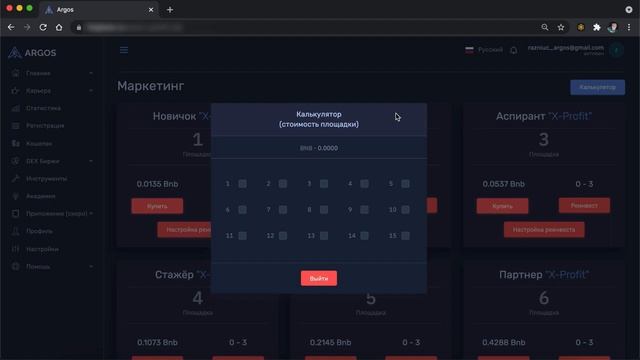Click the Настройки sliders icon
Screen dimensions: 640x360
[x=16, y=249]
